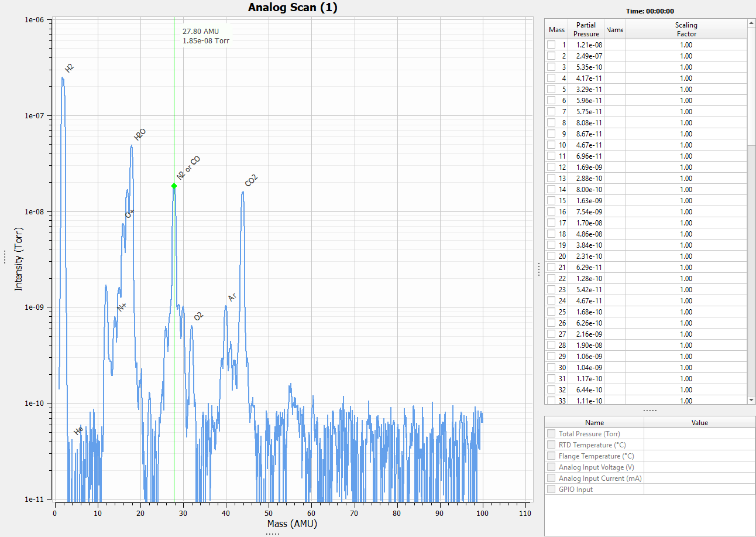This screenshot has height=537, width=756.
Task: Click the Value cell for Total Pressure
Action: point(699,434)
